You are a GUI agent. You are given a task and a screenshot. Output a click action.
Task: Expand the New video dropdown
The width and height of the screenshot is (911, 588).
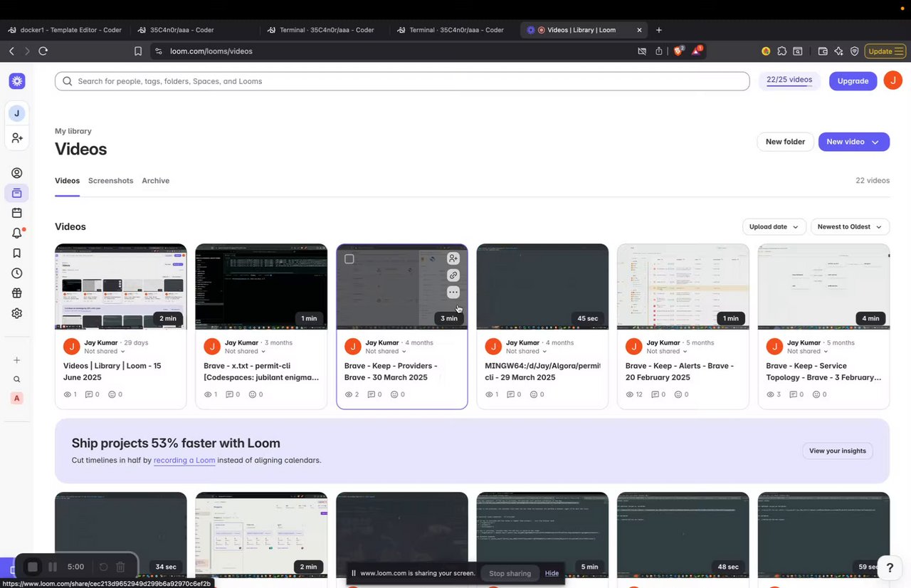[x=875, y=142]
